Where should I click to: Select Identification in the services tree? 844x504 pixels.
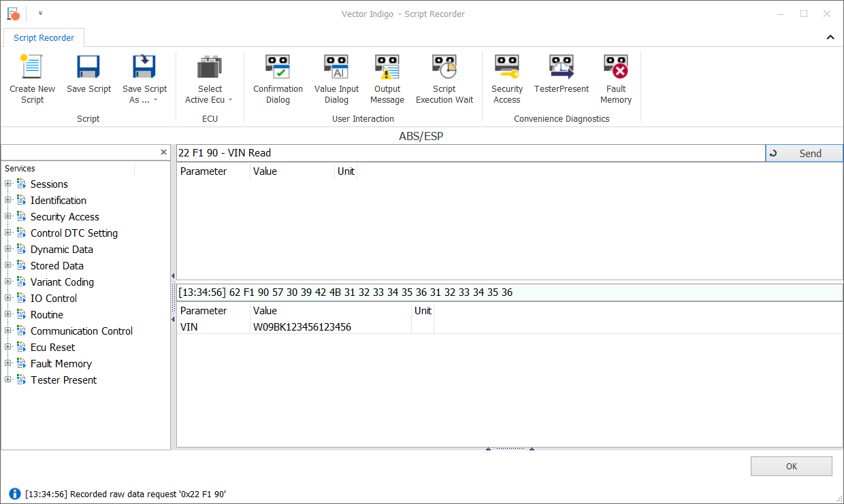(x=59, y=201)
